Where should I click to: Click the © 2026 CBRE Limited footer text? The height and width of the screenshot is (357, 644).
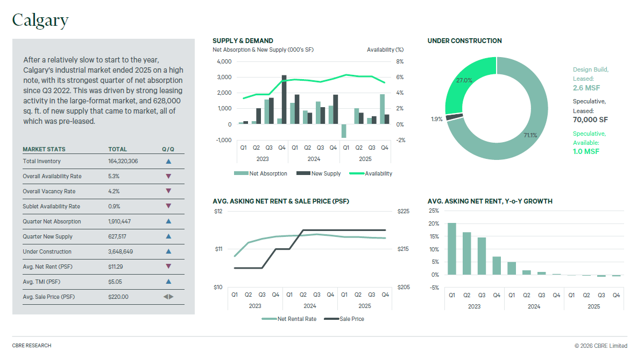point(601,346)
